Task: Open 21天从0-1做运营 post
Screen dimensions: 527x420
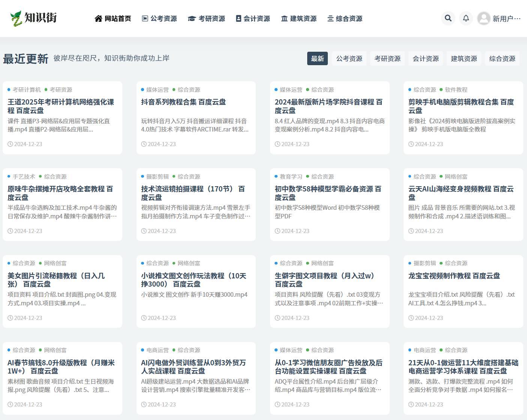Action: tap(463, 367)
